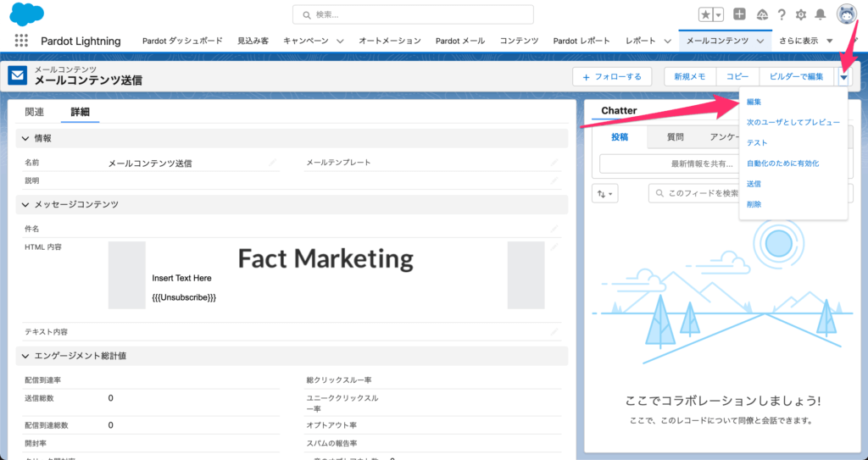Image resolution: width=868 pixels, height=460 pixels.
Task: Click the ビルダーで編集 button
Action: point(796,77)
